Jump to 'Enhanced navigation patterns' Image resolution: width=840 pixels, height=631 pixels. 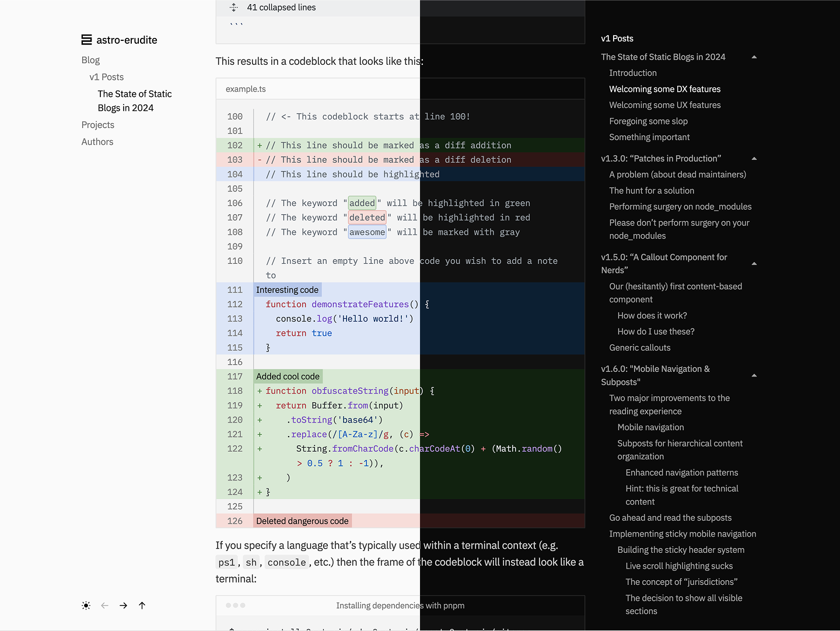(x=682, y=473)
